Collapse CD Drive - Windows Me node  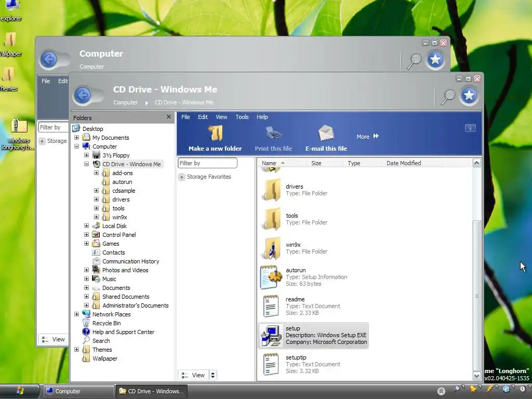(x=87, y=164)
